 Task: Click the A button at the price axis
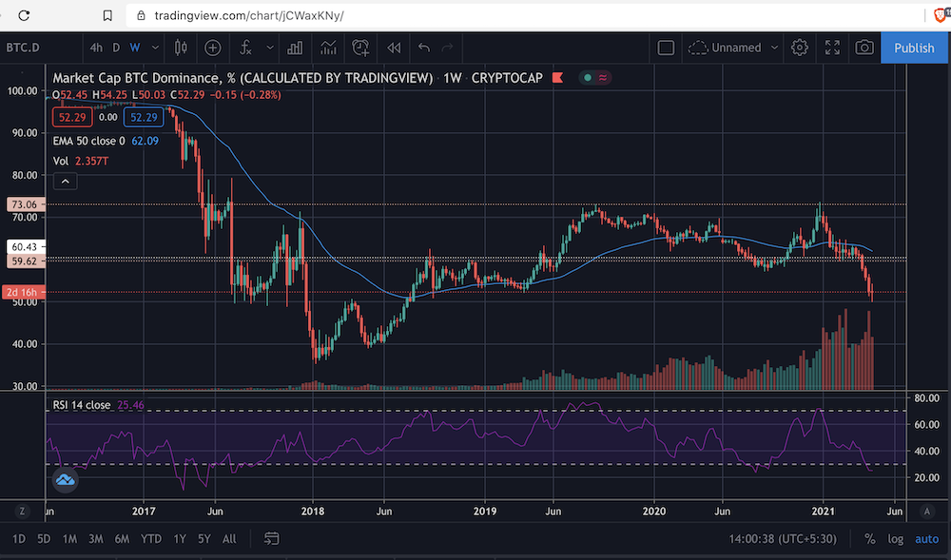pyautogui.click(x=926, y=511)
